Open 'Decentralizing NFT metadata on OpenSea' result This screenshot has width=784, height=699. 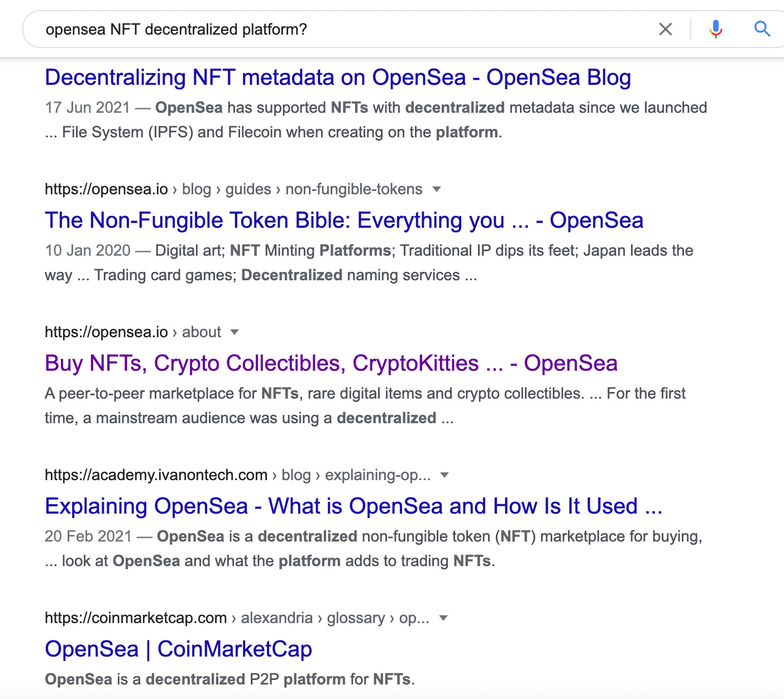pos(338,78)
